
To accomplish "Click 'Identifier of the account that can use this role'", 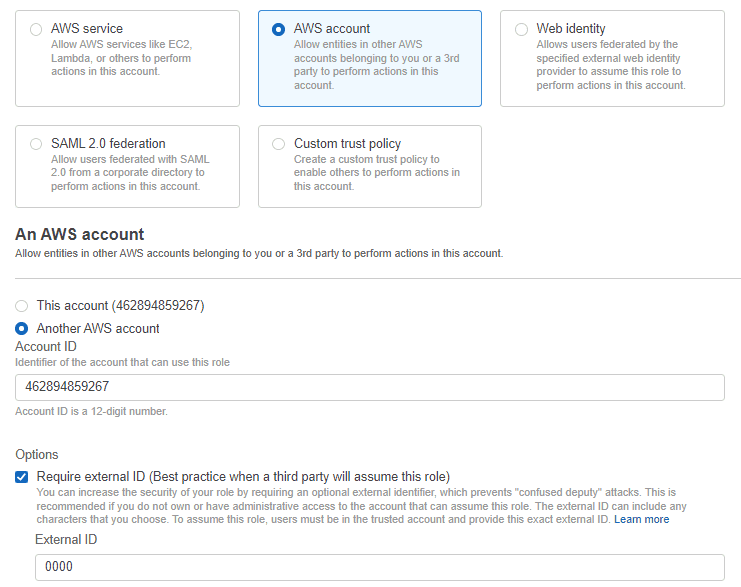I will 122,363.
